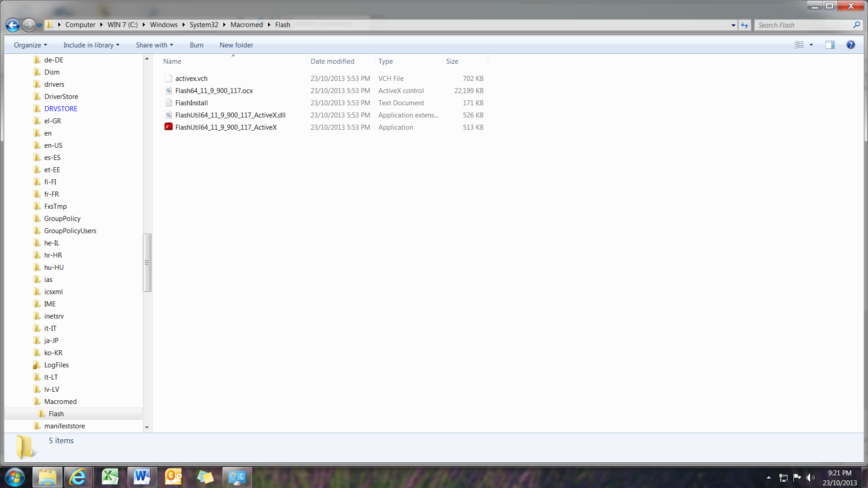Toggle the preview pane
This screenshot has width=868, height=488.
point(831,45)
